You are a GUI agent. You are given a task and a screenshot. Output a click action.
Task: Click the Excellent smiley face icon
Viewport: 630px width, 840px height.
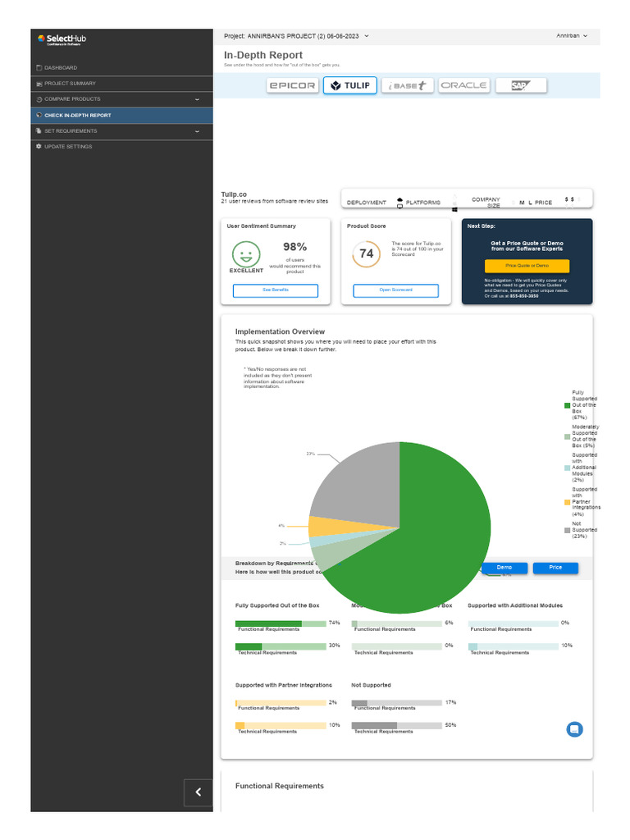click(x=246, y=254)
